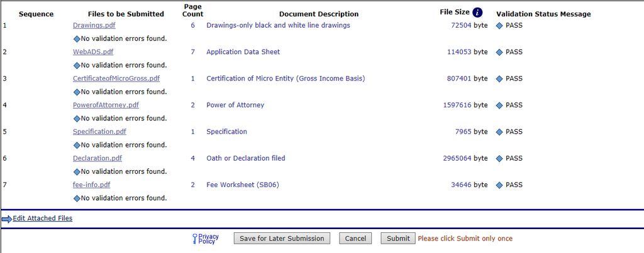Open the fee-info.pdf link
This screenshot has height=253, width=644.
point(92,185)
